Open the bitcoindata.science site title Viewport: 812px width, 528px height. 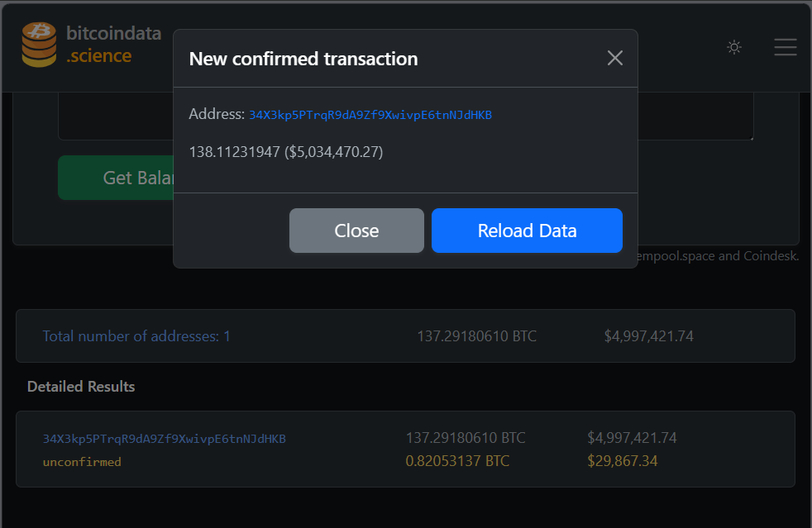pos(113,45)
